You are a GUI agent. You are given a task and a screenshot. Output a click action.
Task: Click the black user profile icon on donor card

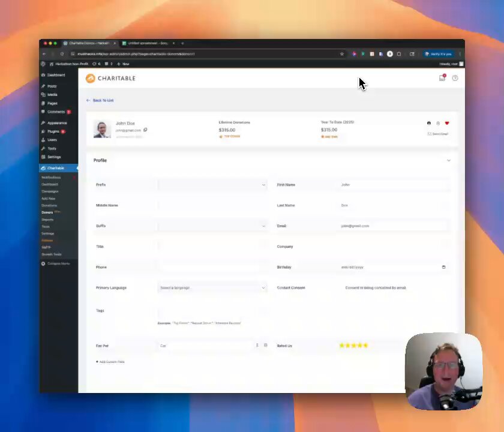(x=429, y=123)
